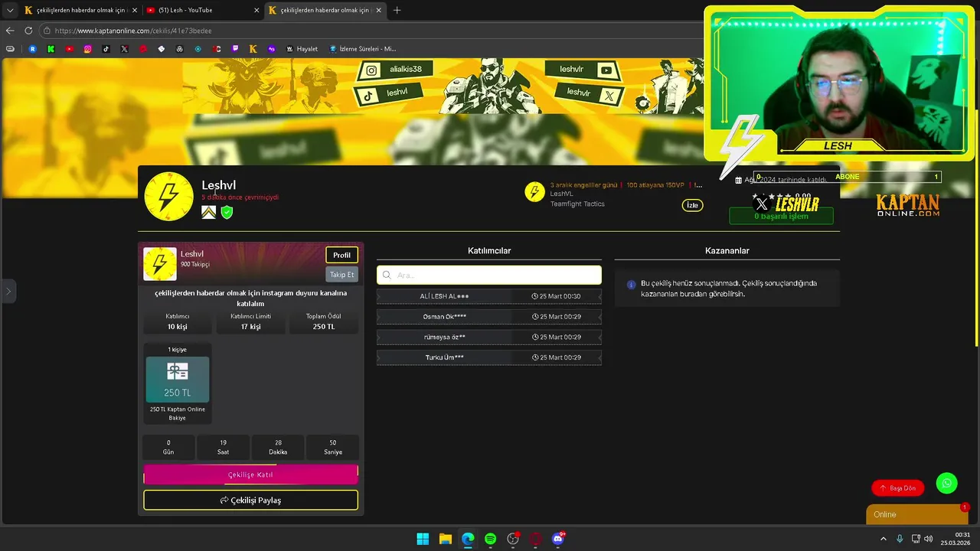Select participant rümeysa öz**
The width and height of the screenshot is (980, 551).
(x=488, y=337)
